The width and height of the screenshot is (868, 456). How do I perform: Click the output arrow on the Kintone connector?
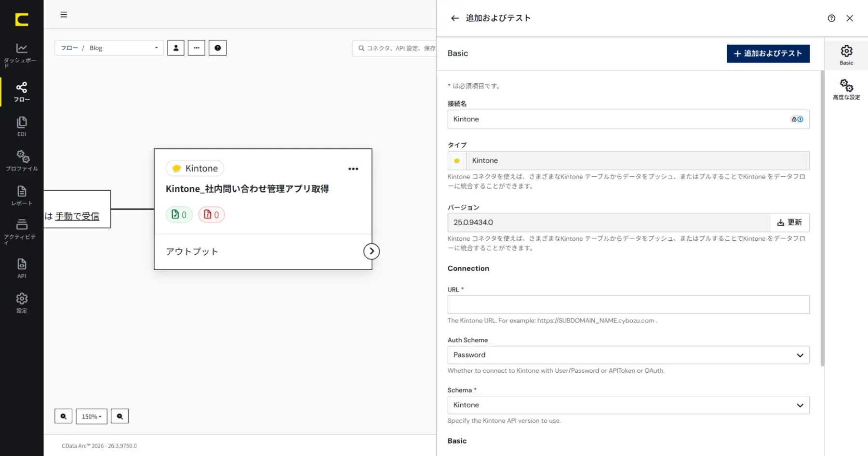pyautogui.click(x=372, y=251)
